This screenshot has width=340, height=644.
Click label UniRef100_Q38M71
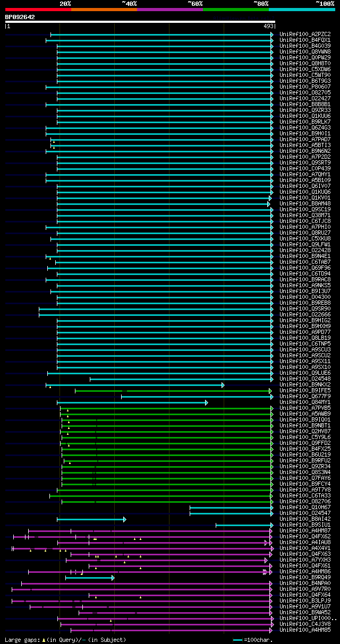click(305, 215)
